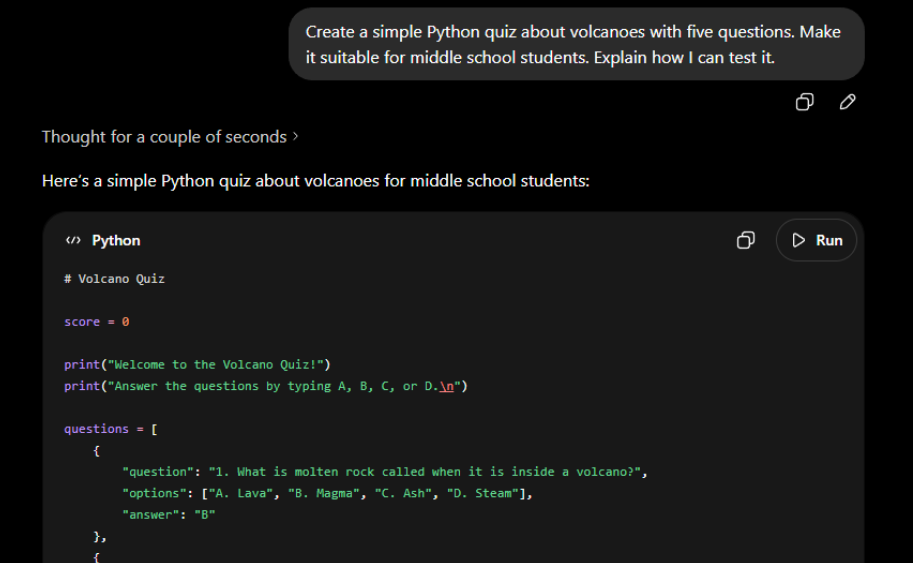913x563 pixels.
Task: Click the options line listing Lava and Magma
Action: (x=327, y=493)
